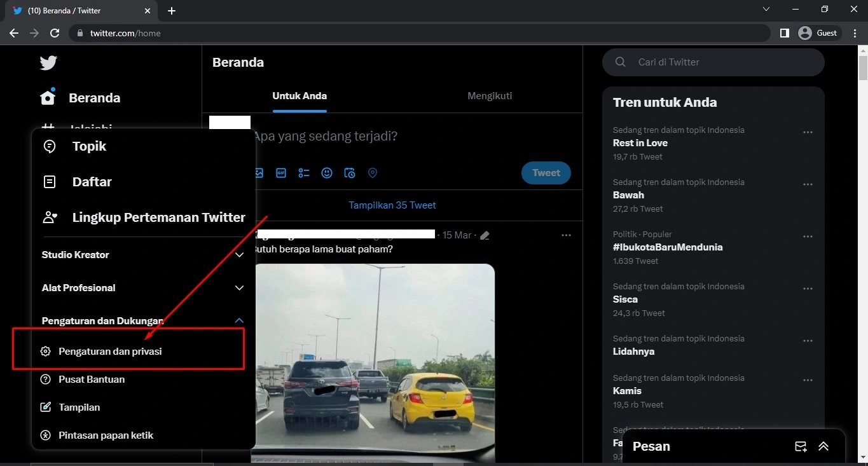Reload the Twitter page

tap(55, 33)
